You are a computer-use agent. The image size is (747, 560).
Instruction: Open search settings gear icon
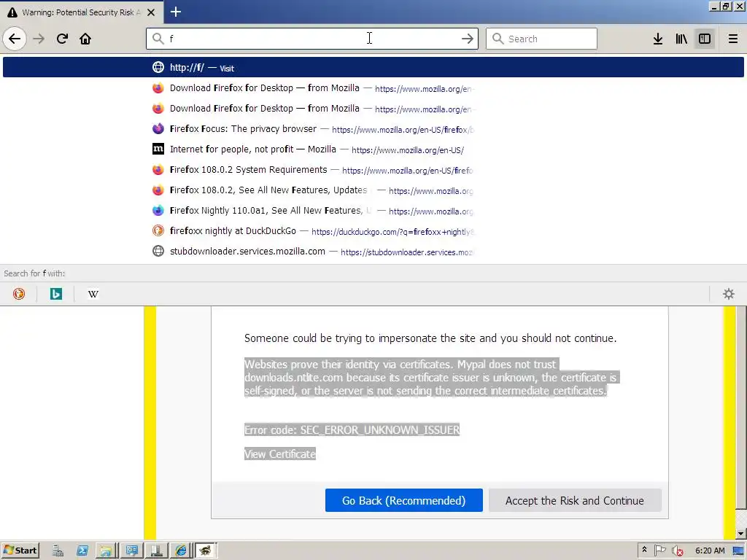pyautogui.click(x=729, y=294)
